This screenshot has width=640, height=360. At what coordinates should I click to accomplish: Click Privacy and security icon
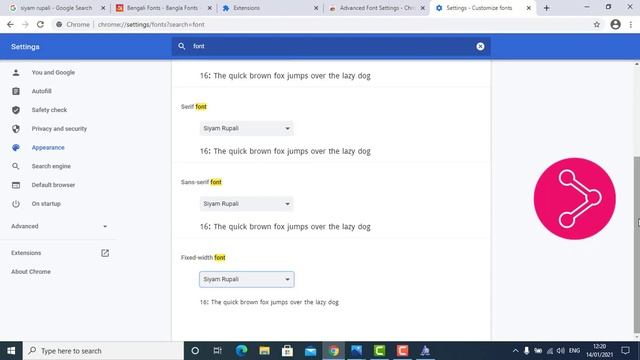(x=16, y=129)
